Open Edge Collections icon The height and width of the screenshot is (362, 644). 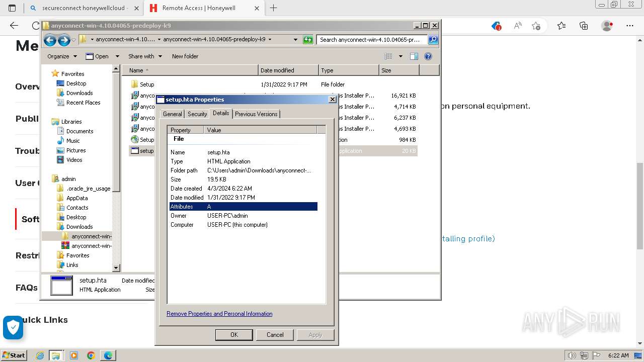coord(584,26)
